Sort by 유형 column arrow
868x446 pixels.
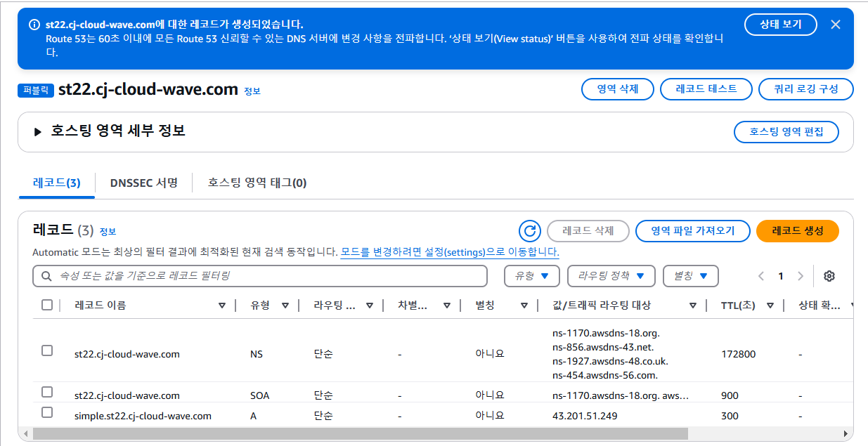pos(285,306)
